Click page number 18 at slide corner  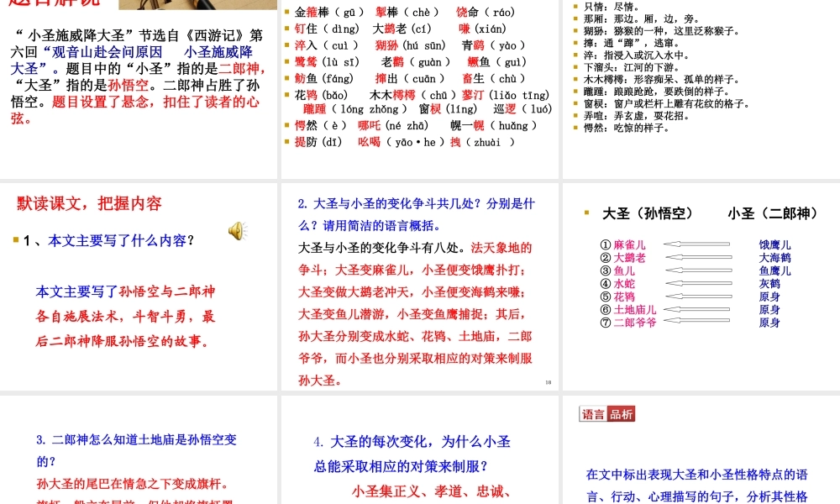547,381
